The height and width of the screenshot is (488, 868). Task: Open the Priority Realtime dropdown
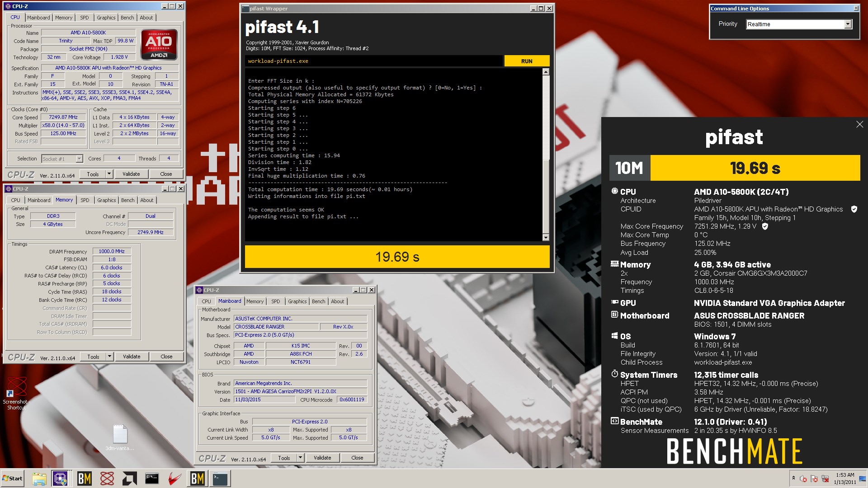click(x=848, y=24)
